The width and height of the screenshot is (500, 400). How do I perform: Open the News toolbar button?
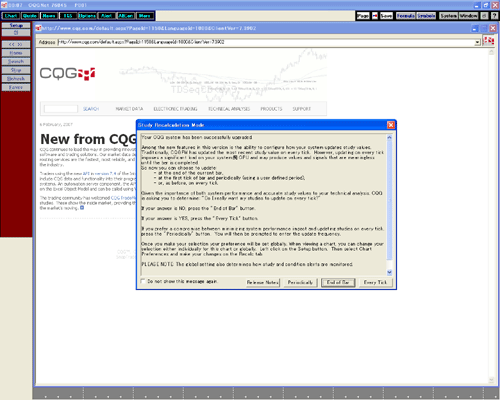click(49, 16)
